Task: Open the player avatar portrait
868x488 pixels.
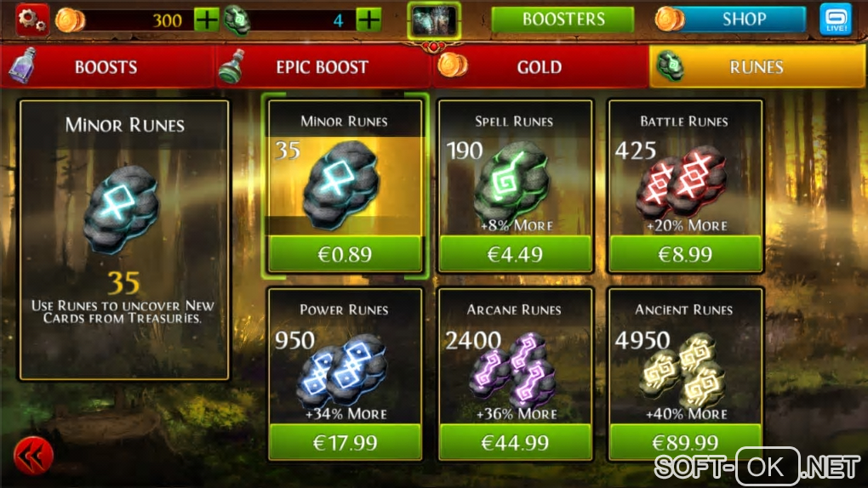Action: (435, 21)
